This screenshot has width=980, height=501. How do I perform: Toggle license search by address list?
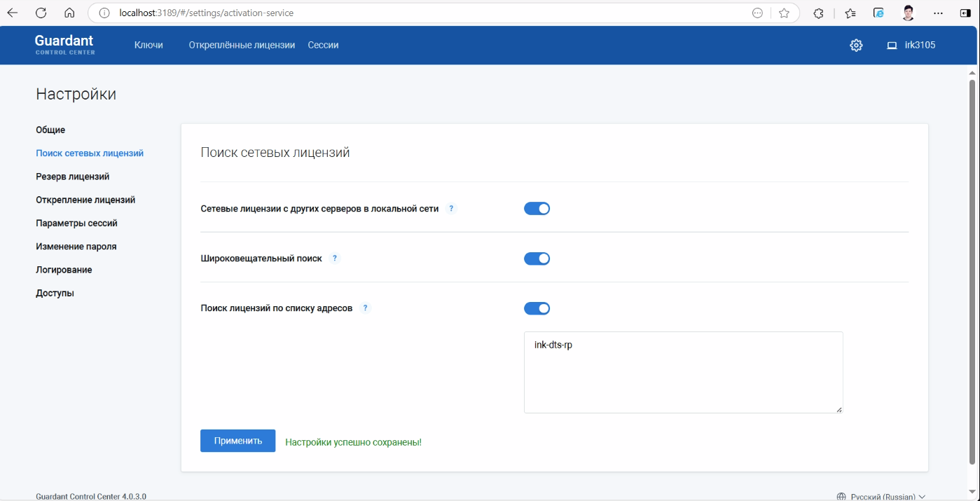coord(537,308)
